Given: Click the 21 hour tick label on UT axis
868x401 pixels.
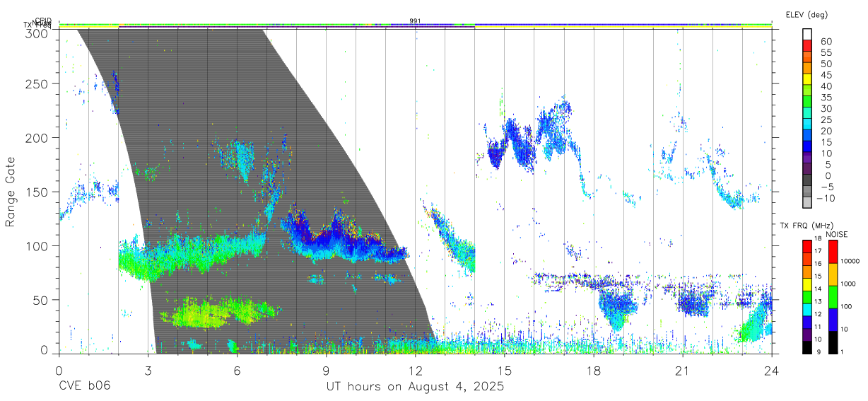Looking at the screenshot, I should click(x=683, y=370).
